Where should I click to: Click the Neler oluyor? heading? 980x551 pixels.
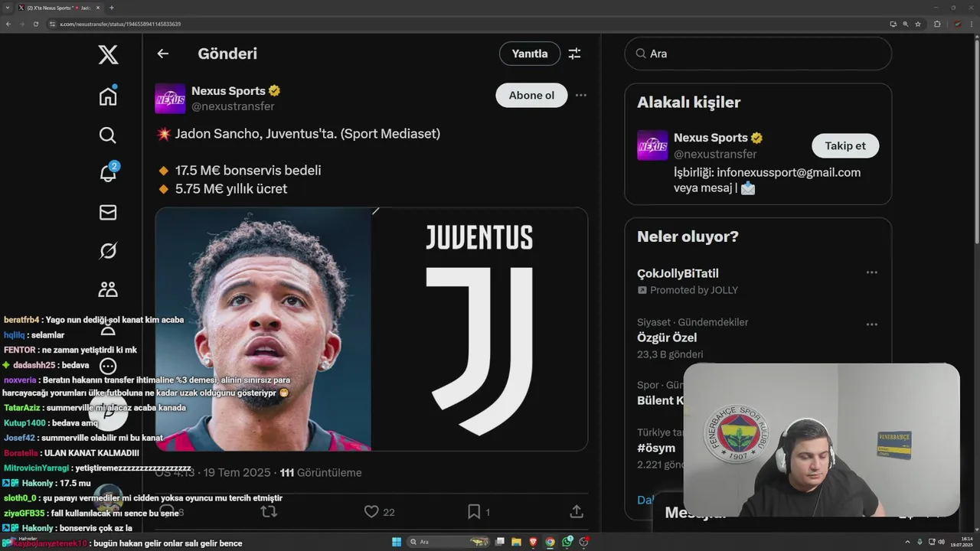(x=688, y=236)
